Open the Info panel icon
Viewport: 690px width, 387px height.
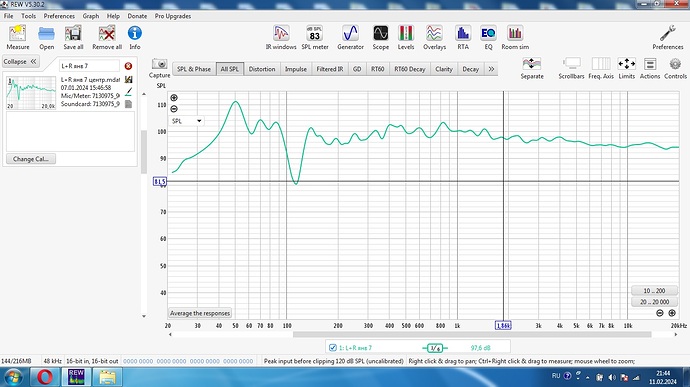pos(135,37)
